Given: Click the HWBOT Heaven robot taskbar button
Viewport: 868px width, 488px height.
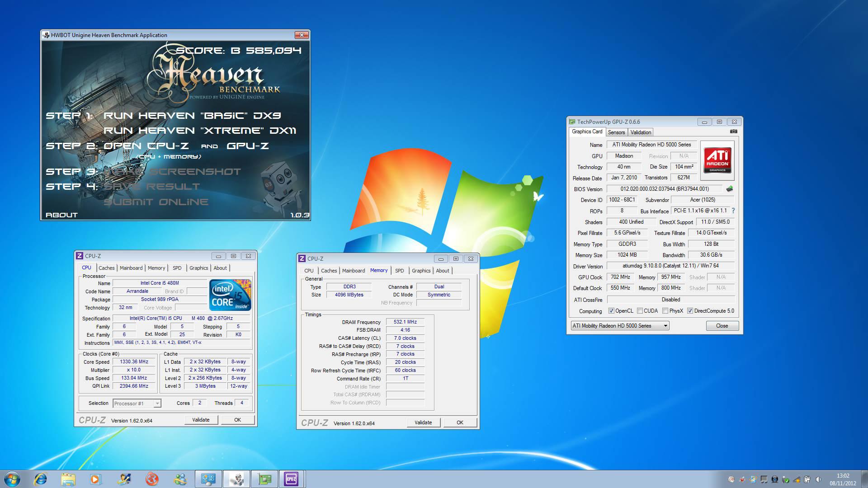Looking at the screenshot, I should coord(236,479).
